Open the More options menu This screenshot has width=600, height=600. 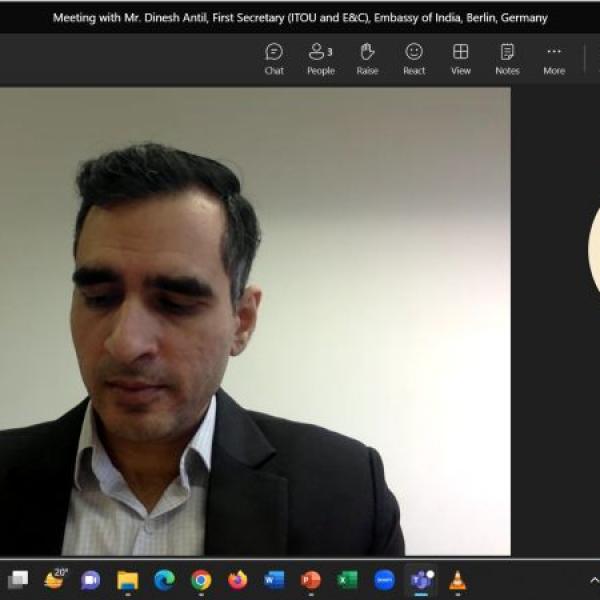tap(554, 59)
